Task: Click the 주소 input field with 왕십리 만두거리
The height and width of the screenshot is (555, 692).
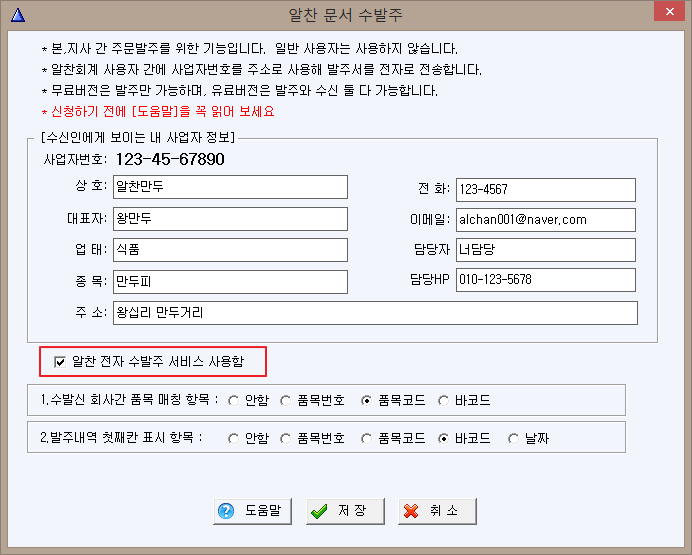Action: pos(376,313)
